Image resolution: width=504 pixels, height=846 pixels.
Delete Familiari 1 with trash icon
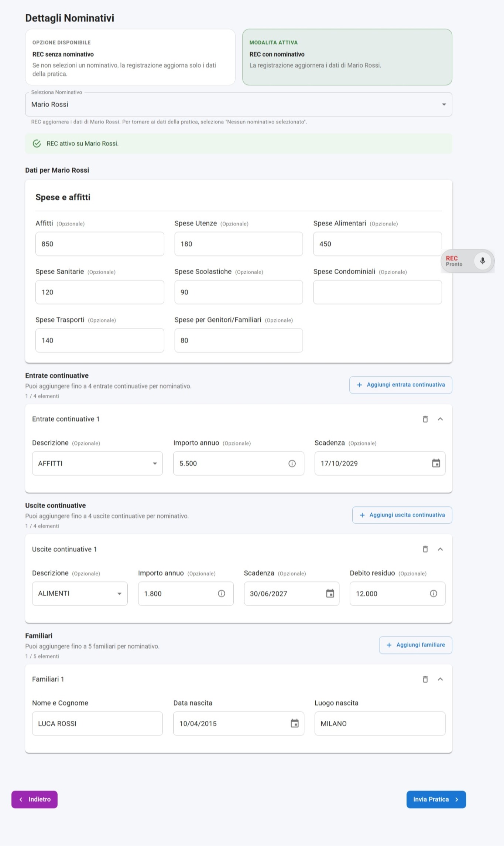[x=425, y=679]
